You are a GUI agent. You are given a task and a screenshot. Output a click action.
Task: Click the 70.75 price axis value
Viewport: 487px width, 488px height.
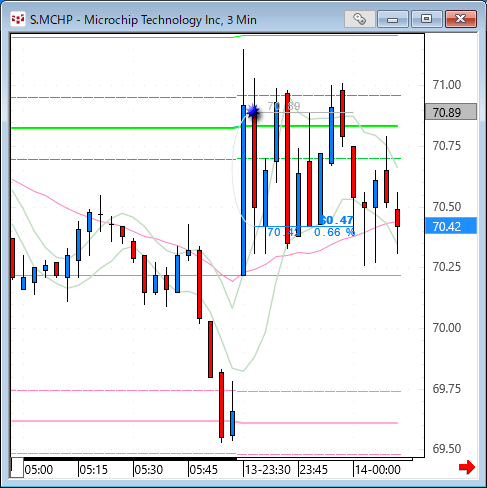pos(447,146)
